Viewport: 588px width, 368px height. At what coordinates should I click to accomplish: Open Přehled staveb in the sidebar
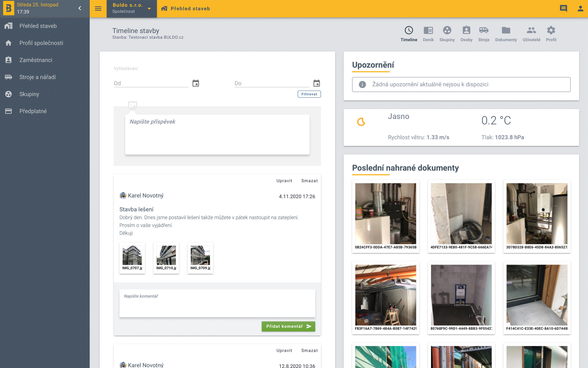(x=45, y=26)
